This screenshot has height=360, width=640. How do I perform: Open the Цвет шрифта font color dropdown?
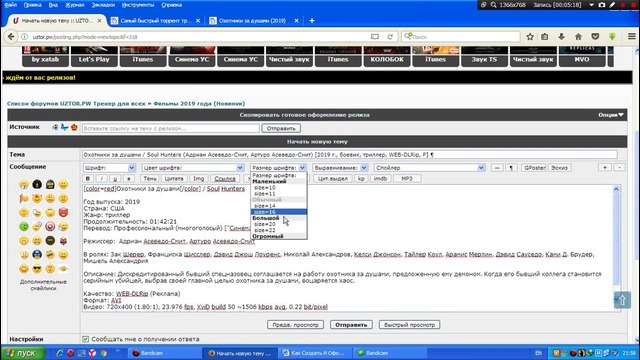(193, 168)
